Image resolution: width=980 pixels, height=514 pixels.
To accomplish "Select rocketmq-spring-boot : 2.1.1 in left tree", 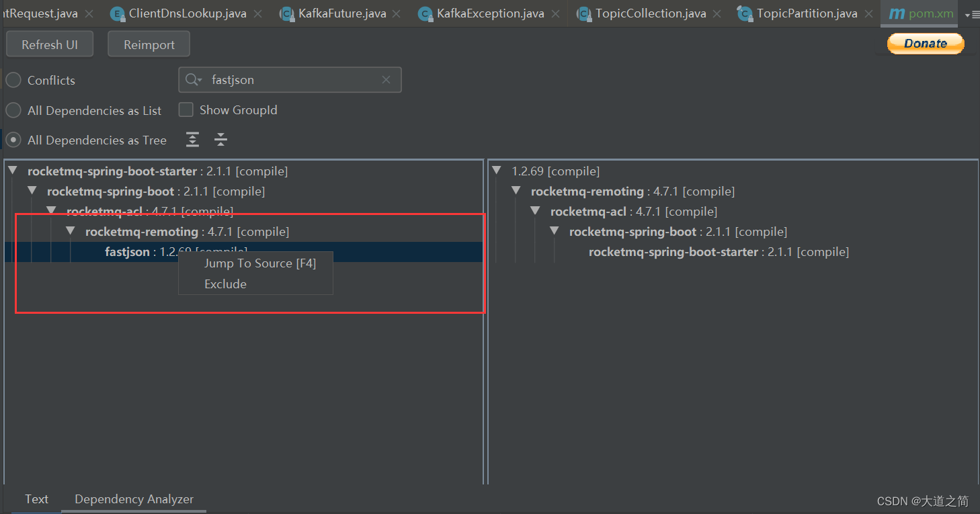I will pyautogui.click(x=156, y=191).
